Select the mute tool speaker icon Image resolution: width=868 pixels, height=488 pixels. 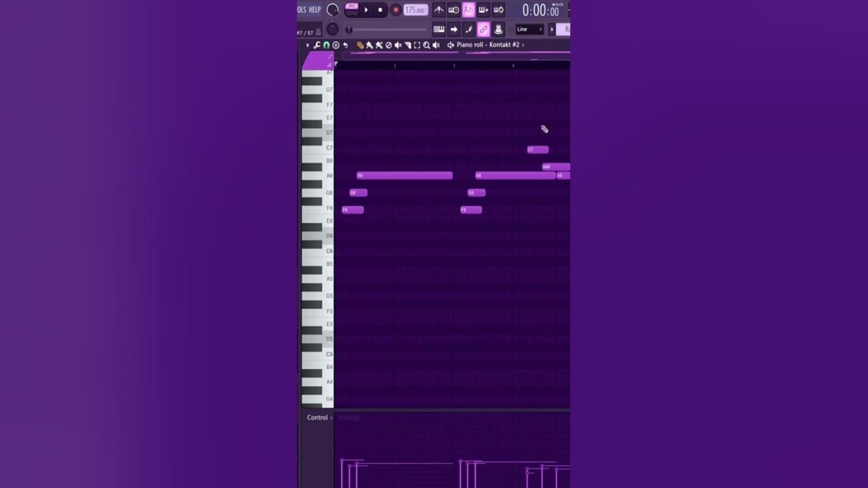click(x=398, y=45)
